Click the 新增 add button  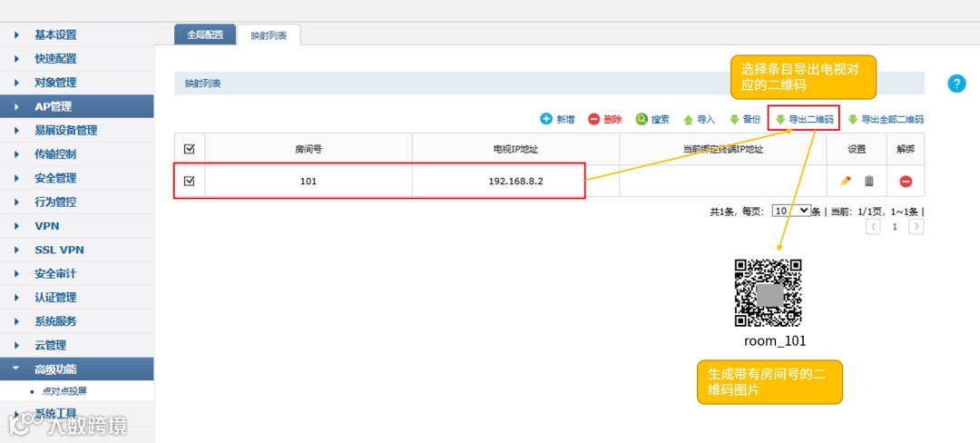pos(557,119)
